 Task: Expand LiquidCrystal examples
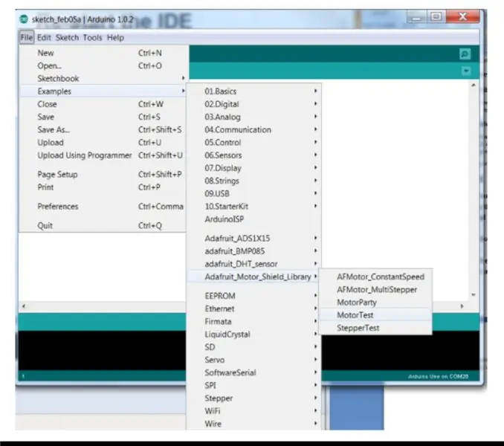(254, 334)
